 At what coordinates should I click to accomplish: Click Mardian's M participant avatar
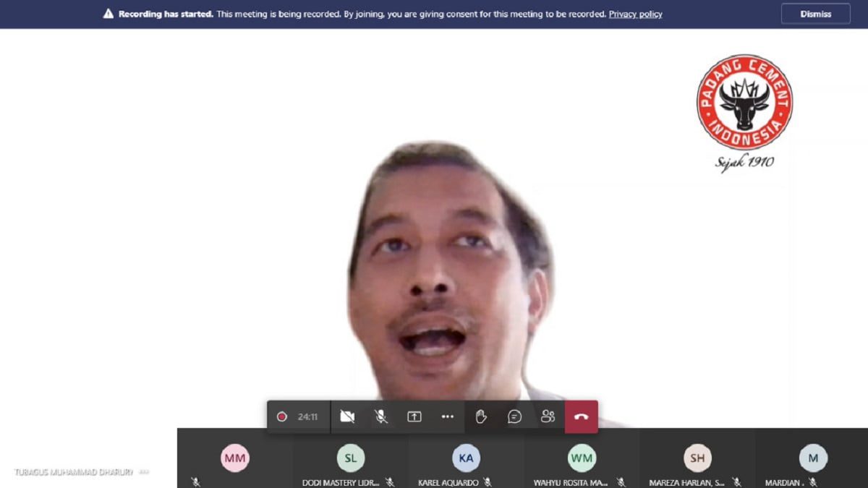click(813, 458)
